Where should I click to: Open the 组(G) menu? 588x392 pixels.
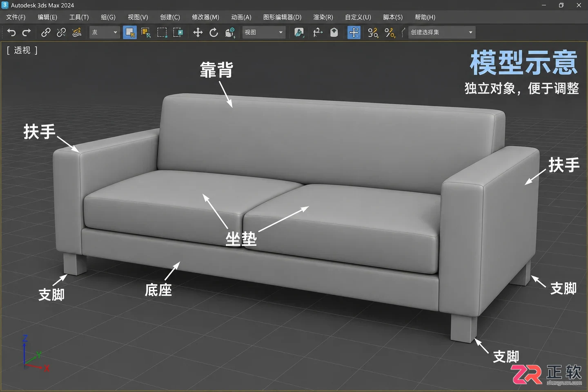tap(108, 17)
